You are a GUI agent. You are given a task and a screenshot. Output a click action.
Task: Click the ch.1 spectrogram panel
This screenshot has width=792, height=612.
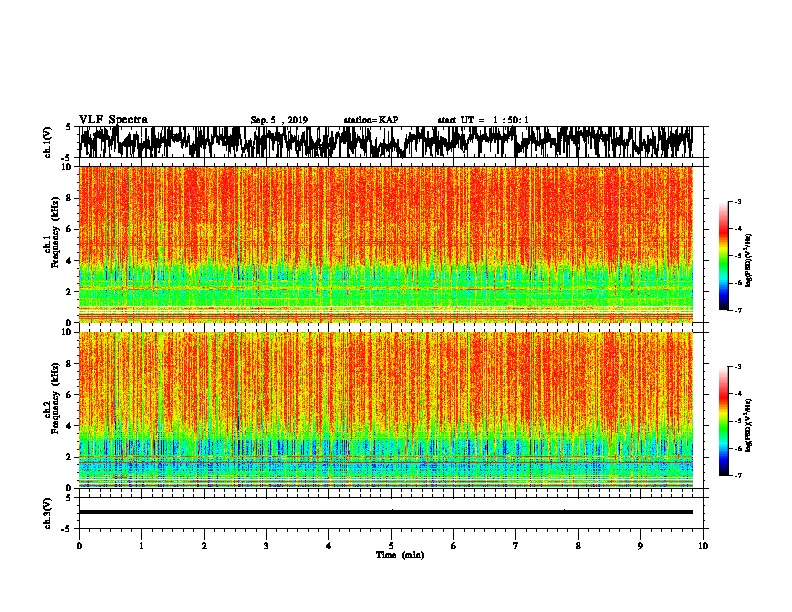point(386,244)
